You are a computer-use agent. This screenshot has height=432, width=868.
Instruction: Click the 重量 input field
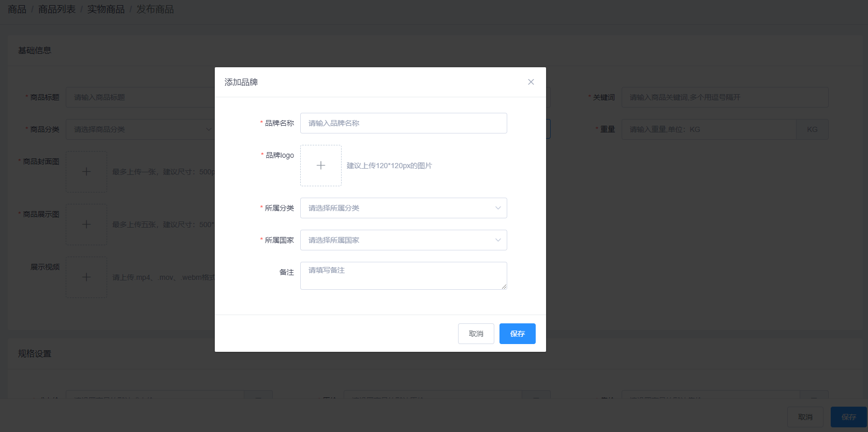click(x=709, y=129)
